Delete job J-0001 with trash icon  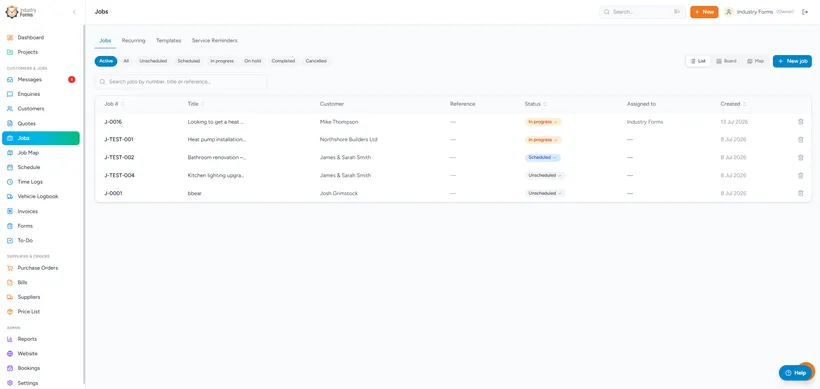point(800,193)
